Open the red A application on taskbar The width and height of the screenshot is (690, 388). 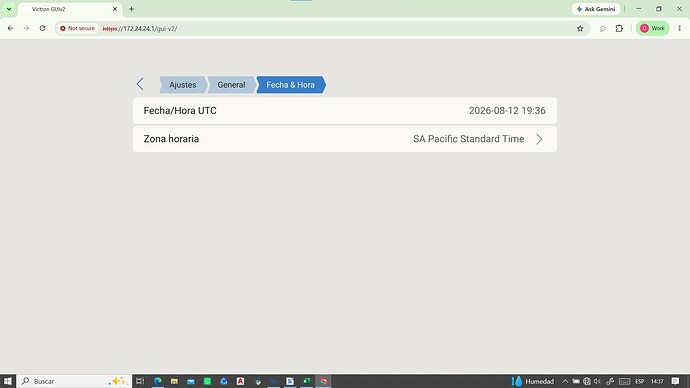[240, 381]
